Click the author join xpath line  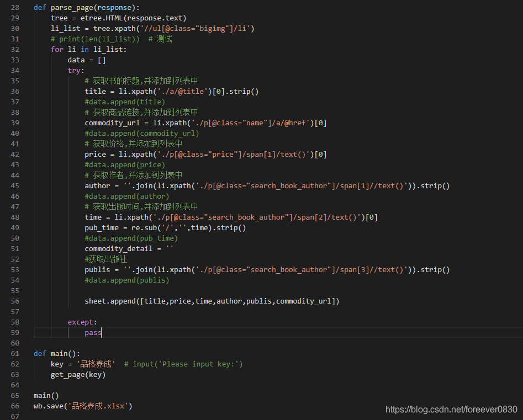click(267, 185)
